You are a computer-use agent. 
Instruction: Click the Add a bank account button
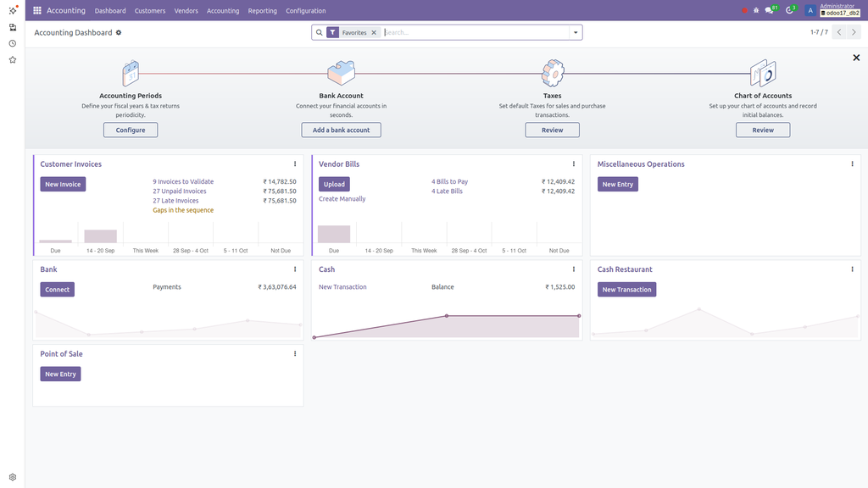coord(341,130)
